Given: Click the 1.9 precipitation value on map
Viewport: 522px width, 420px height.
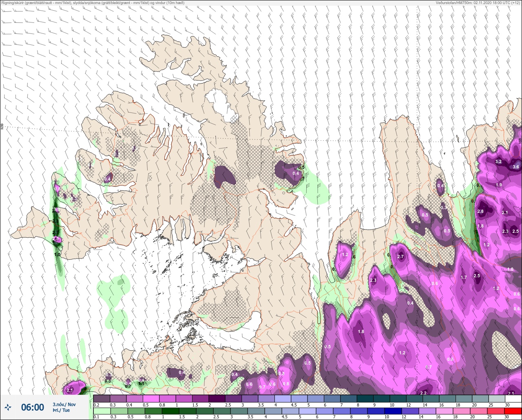Looking at the screenshot, I should pos(499,185).
